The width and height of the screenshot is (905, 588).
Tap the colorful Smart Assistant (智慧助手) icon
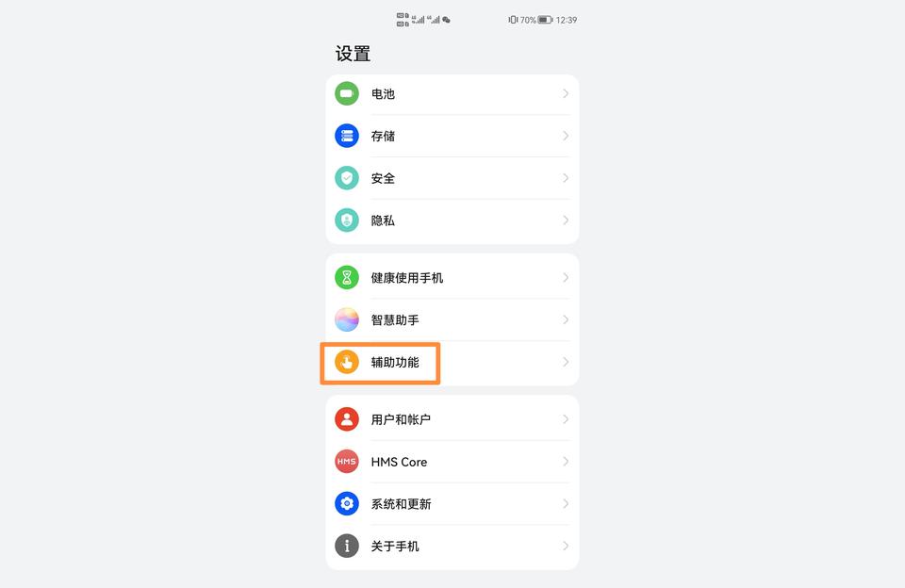(x=347, y=319)
